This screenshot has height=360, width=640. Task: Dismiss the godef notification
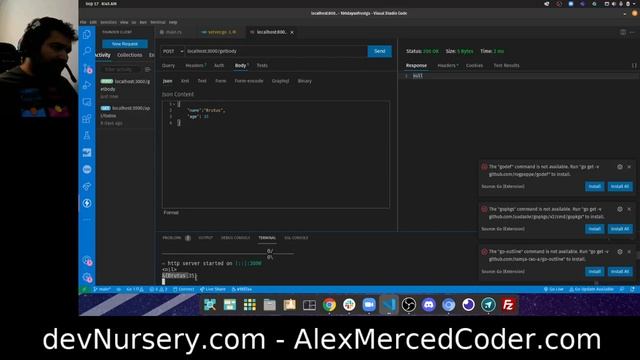coord(629,167)
